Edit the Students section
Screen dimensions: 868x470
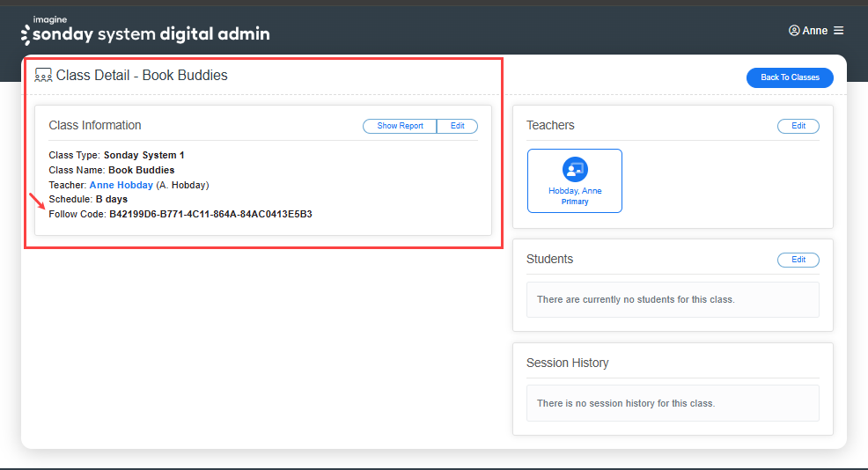click(798, 260)
